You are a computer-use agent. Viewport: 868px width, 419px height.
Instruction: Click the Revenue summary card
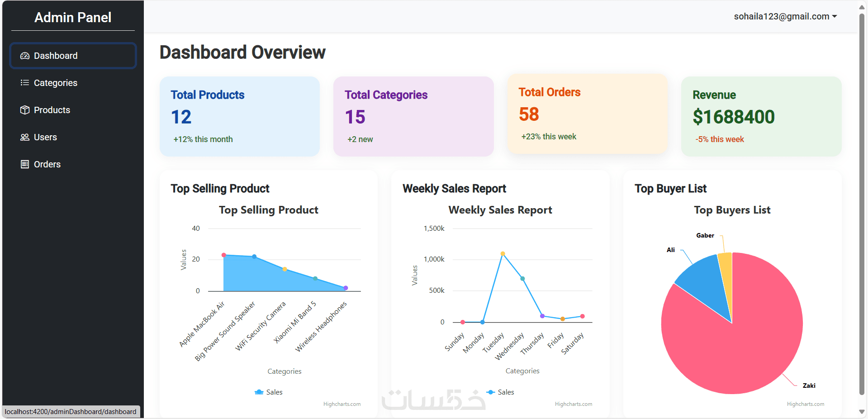tap(761, 116)
